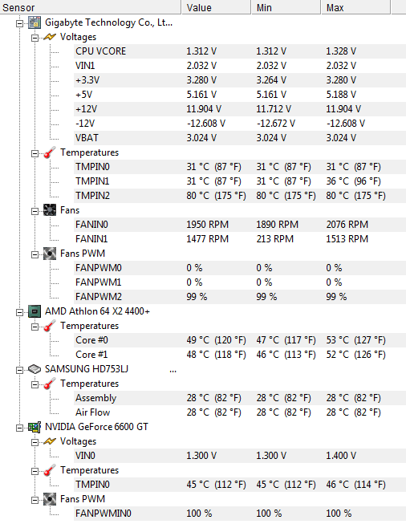Click the NVIDIA Fans PWM icon
This screenshot has width=406, height=532.
tap(50, 499)
